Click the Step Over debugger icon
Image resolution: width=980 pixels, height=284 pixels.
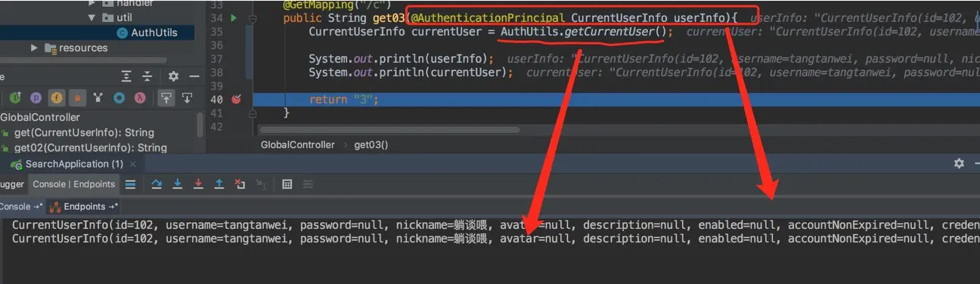[x=157, y=184]
